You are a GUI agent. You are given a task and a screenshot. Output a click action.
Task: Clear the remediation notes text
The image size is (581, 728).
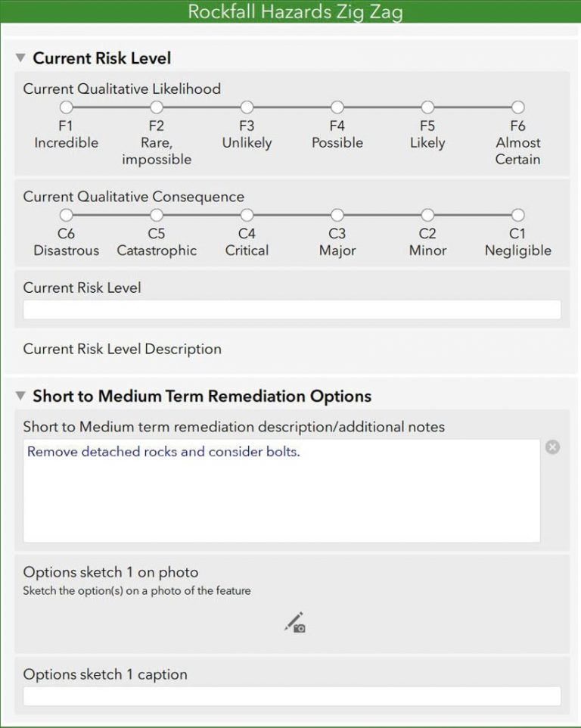pyautogui.click(x=553, y=447)
